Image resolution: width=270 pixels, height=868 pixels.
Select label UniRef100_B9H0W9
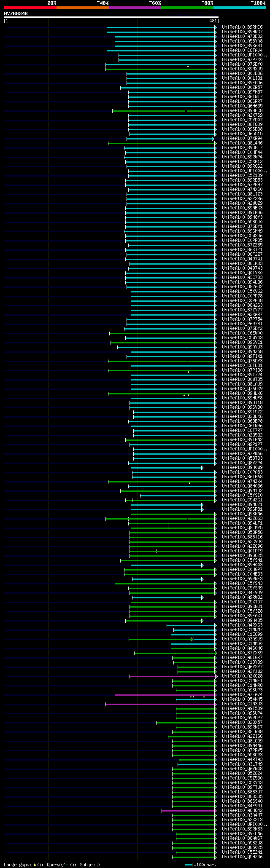(x=242, y=468)
